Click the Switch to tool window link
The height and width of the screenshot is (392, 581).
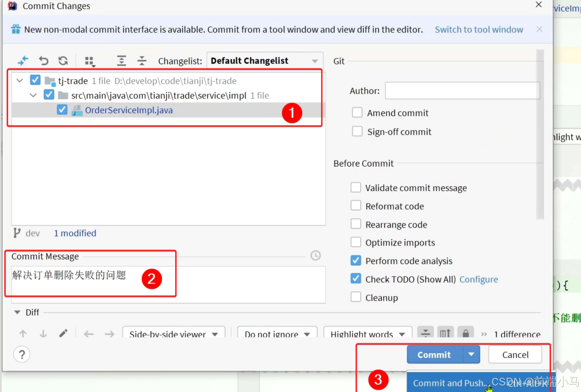point(479,29)
